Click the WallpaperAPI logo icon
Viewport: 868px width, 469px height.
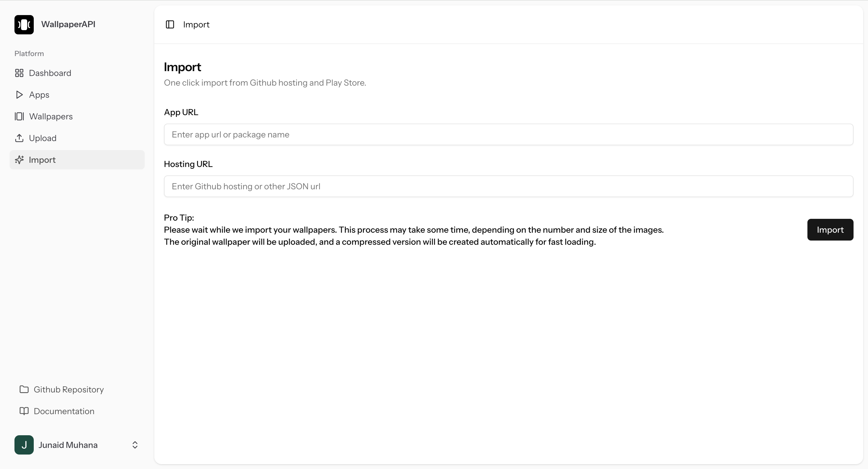pos(24,25)
